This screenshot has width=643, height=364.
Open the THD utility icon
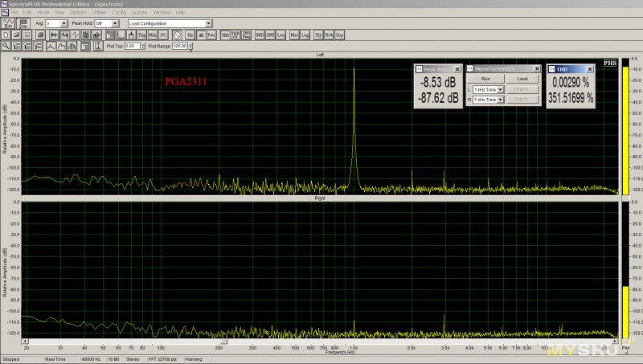pyautogui.click(x=225, y=35)
